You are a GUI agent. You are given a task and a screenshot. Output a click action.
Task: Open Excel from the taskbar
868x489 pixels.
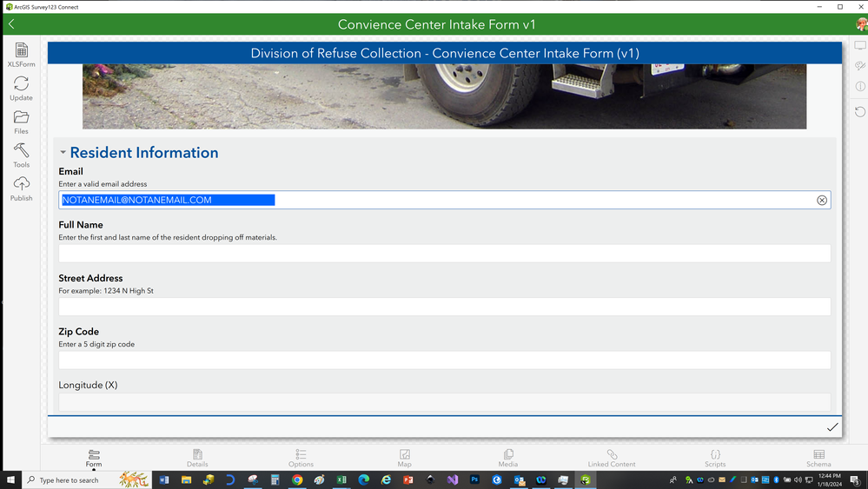pyautogui.click(x=341, y=479)
